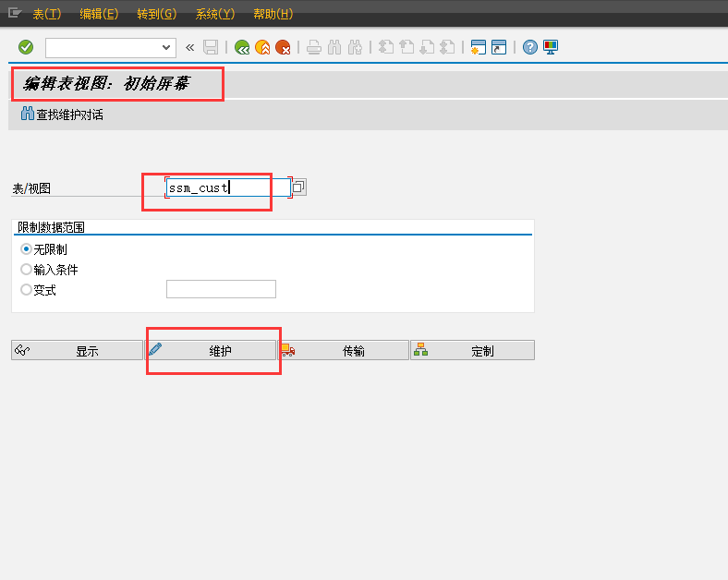Click the Save floppy disk icon
The width and height of the screenshot is (728, 580).
211,47
